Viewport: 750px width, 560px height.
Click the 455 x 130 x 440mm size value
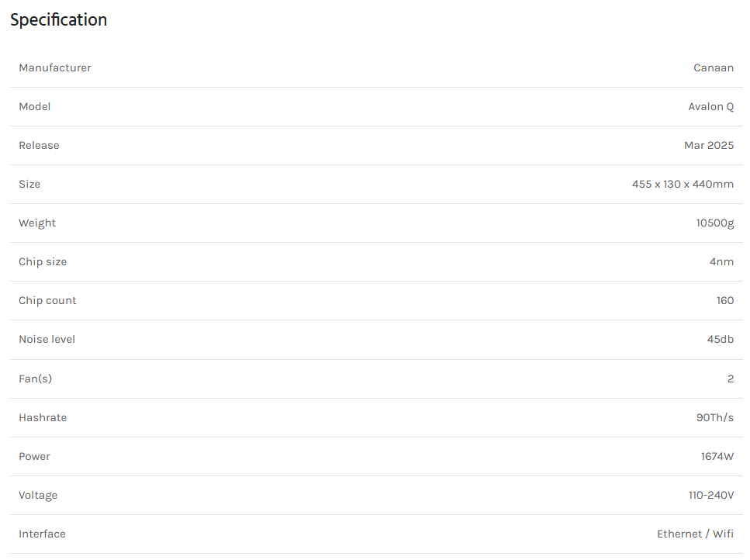coord(683,184)
